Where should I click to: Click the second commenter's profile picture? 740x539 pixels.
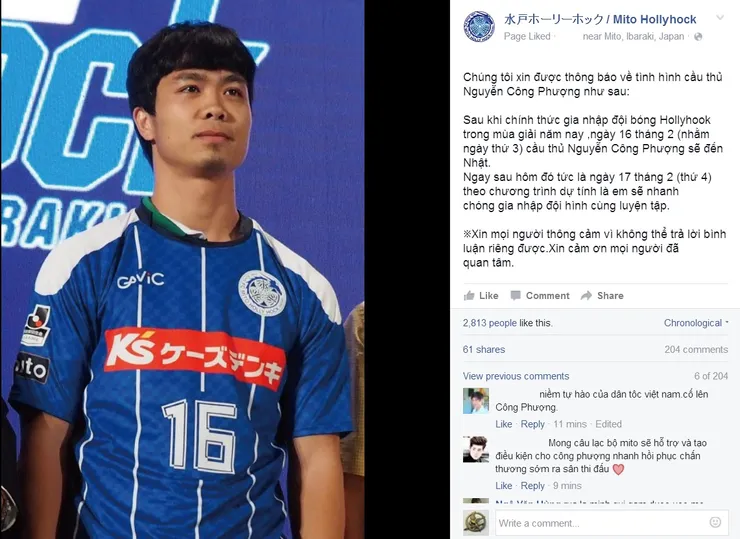[x=476, y=449]
